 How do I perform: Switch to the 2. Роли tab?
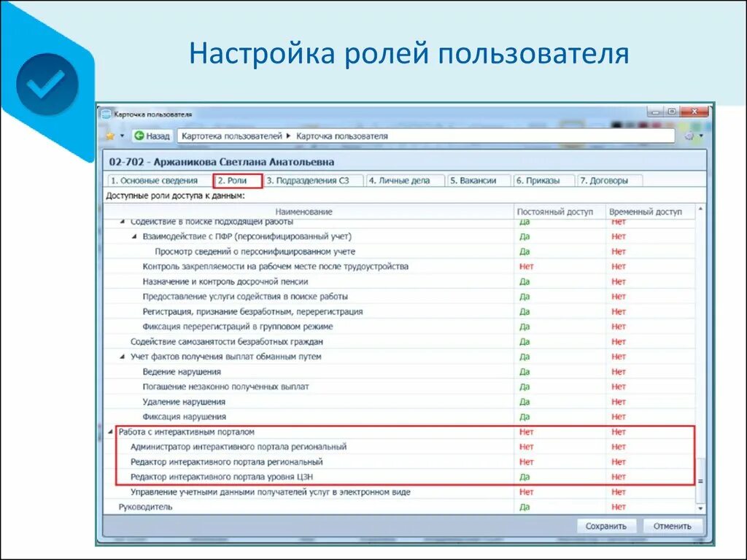point(237,181)
